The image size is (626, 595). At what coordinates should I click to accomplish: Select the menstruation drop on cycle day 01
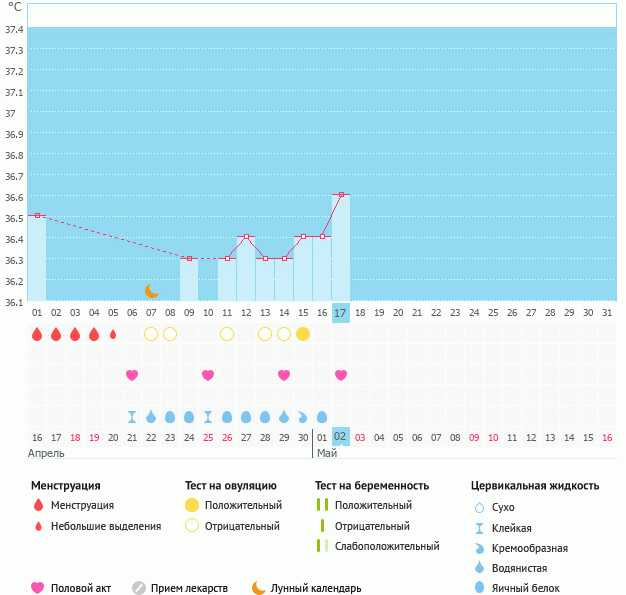pyautogui.click(x=37, y=334)
